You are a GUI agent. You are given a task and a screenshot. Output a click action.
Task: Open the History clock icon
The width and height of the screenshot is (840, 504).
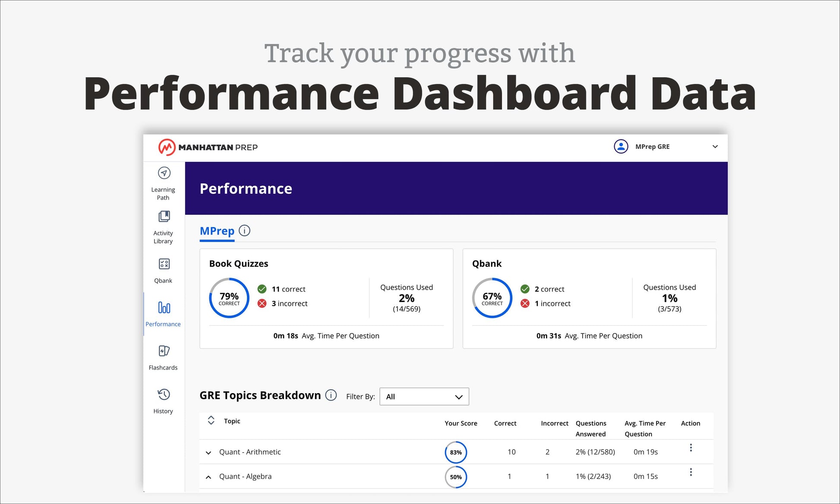pyautogui.click(x=164, y=394)
